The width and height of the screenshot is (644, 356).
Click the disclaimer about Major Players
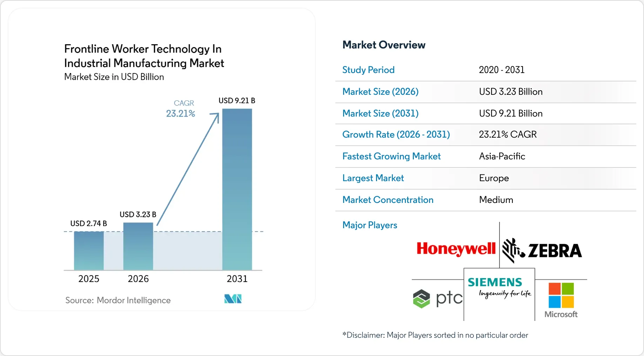[x=435, y=335]
